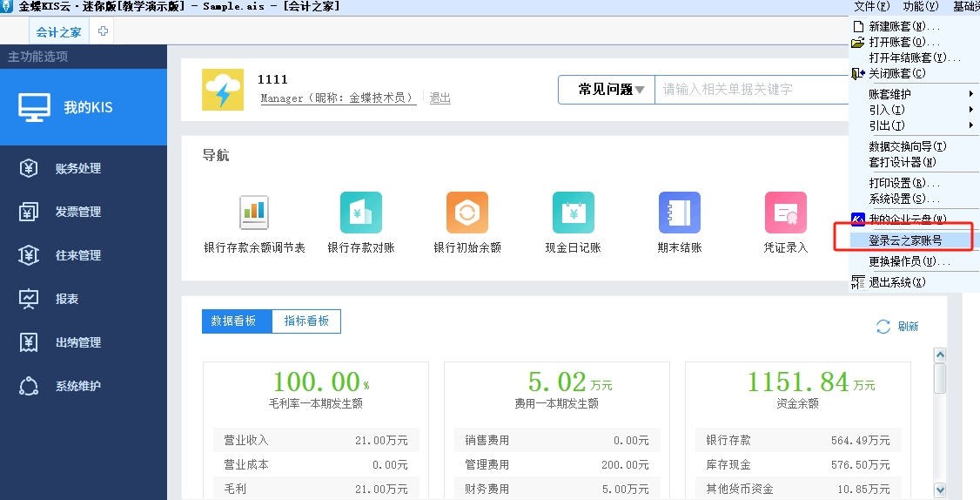This screenshot has height=500, width=980.
Task: Expand the 引入 submenu
Action: (915, 110)
